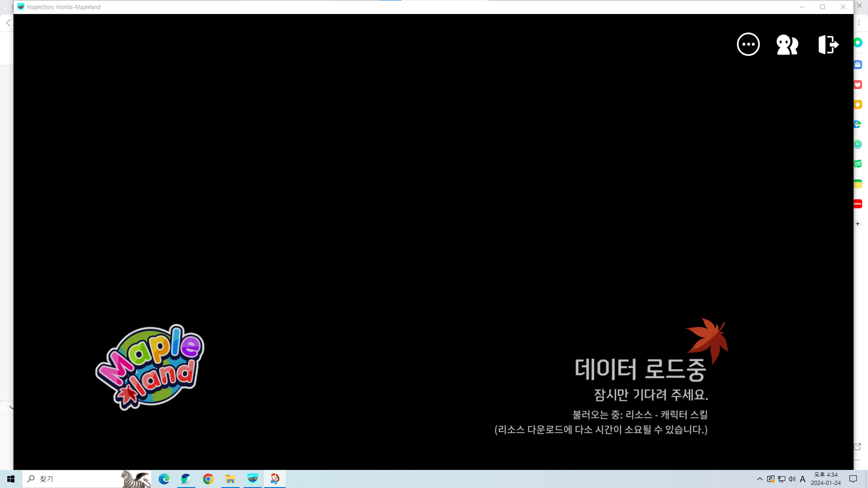Go back with left arrow at top-left
This screenshot has width=868, height=488.
[x=8, y=23]
